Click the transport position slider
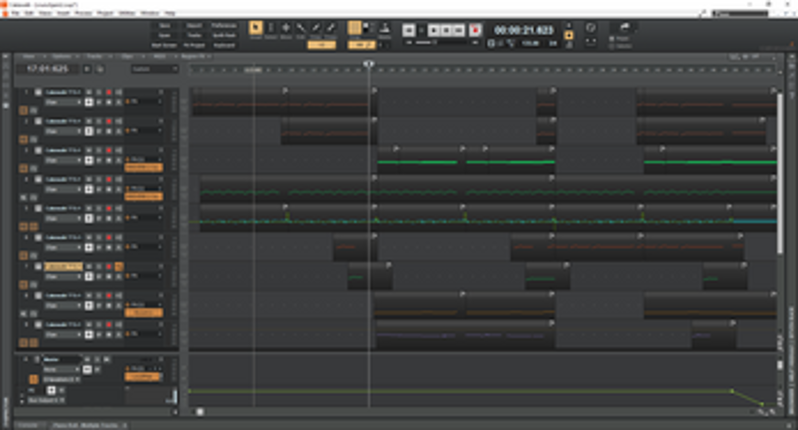The image size is (798, 430). coord(441,43)
